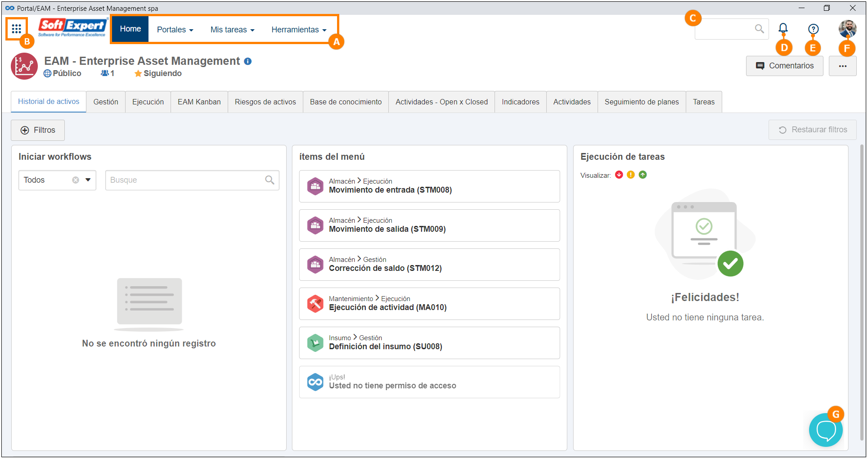Screen dimensions: 868x459
Task: Open the Filtros button
Action: (x=38, y=130)
